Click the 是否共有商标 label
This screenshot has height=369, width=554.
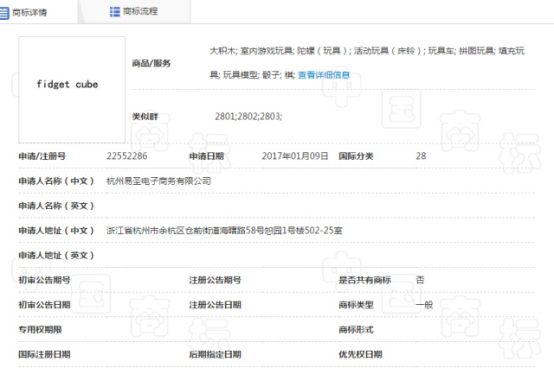pos(365,280)
